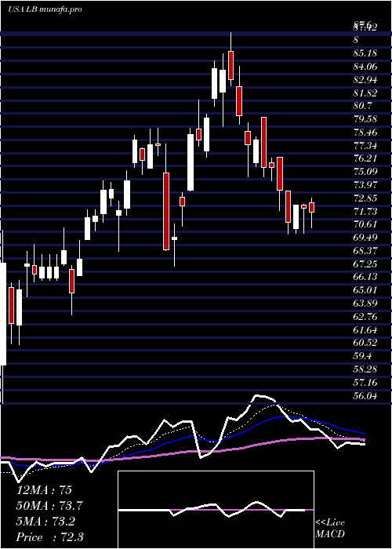Screen dimensions: 392x549
Task: Select the 78.46 price axis label
Action: tap(365, 132)
